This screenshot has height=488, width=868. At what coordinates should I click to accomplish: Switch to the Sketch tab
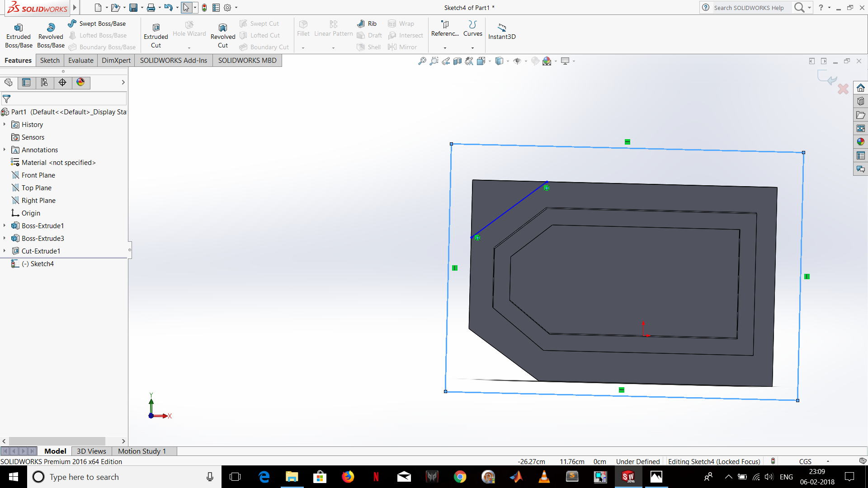(x=49, y=60)
